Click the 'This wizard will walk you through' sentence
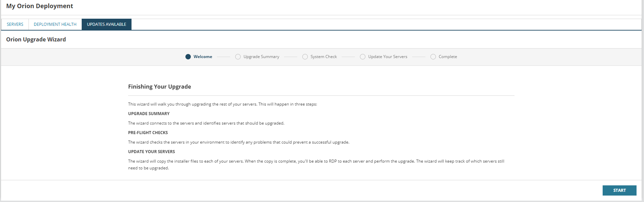The height and width of the screenshot is (202, 644). 223,104
